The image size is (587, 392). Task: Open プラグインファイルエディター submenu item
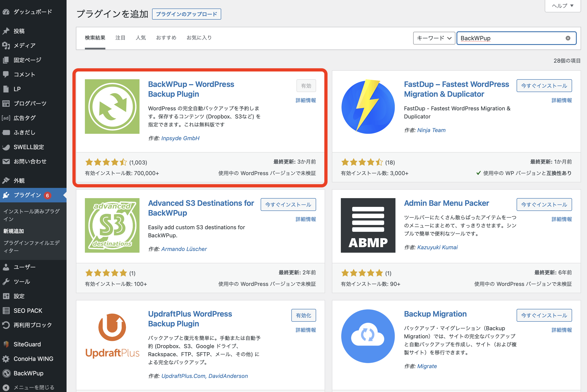pyautogui.click(x=32, y=246)
